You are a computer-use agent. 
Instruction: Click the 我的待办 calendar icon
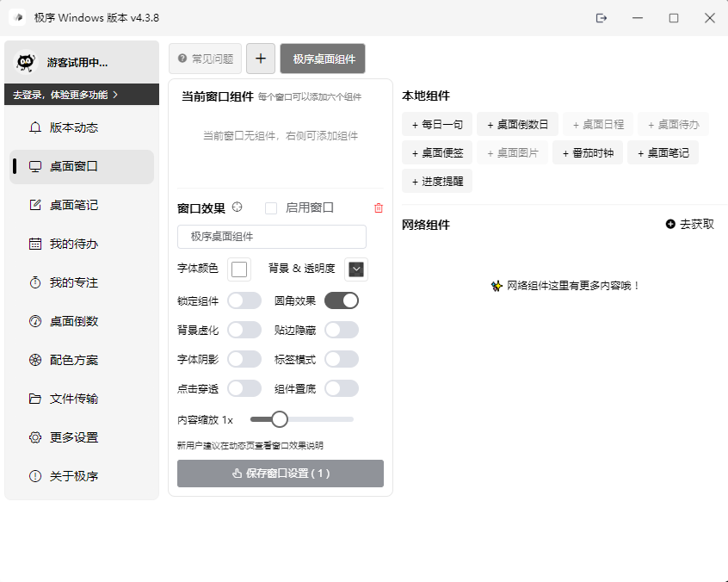(35, 244)
